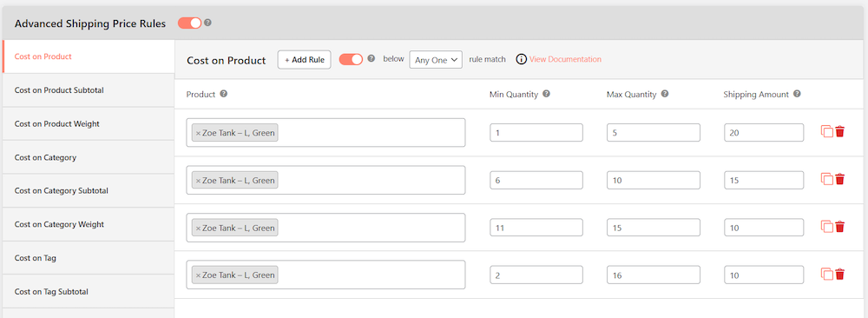
Task: Select the Cost on Tag tab
Action: tap(89, 258)
